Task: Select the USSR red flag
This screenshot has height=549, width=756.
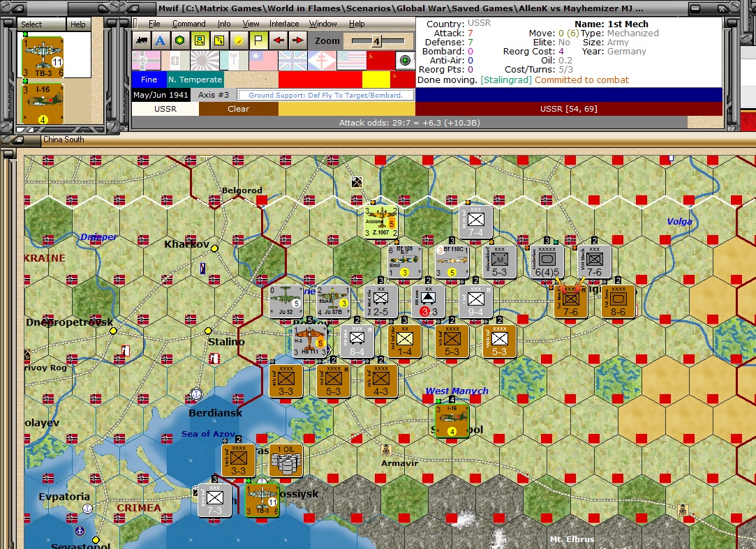Action: pos(381,61)
